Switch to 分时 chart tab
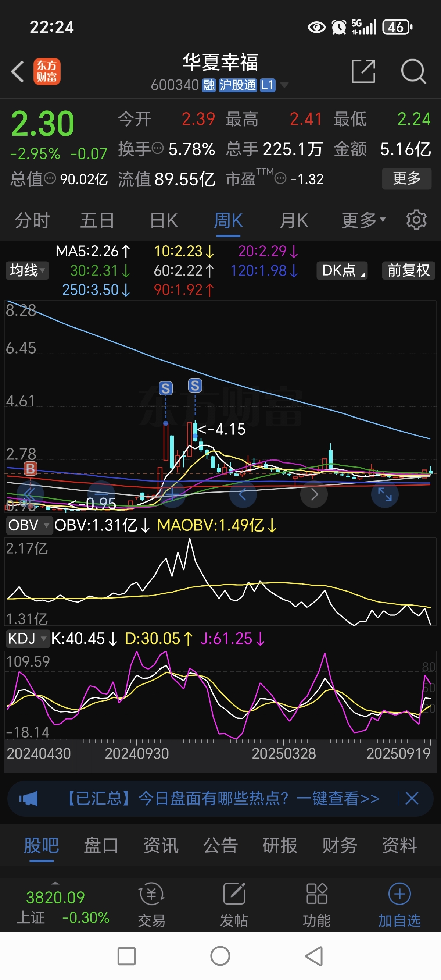This screenshot has width=441, height=980. pyautogui.click(x=32, y=220)
